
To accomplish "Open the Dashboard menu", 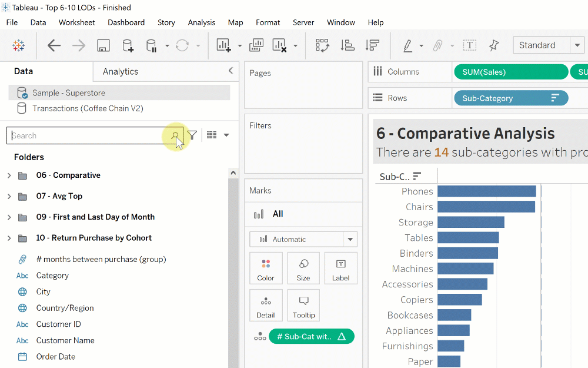I will (x=126, y=22).
